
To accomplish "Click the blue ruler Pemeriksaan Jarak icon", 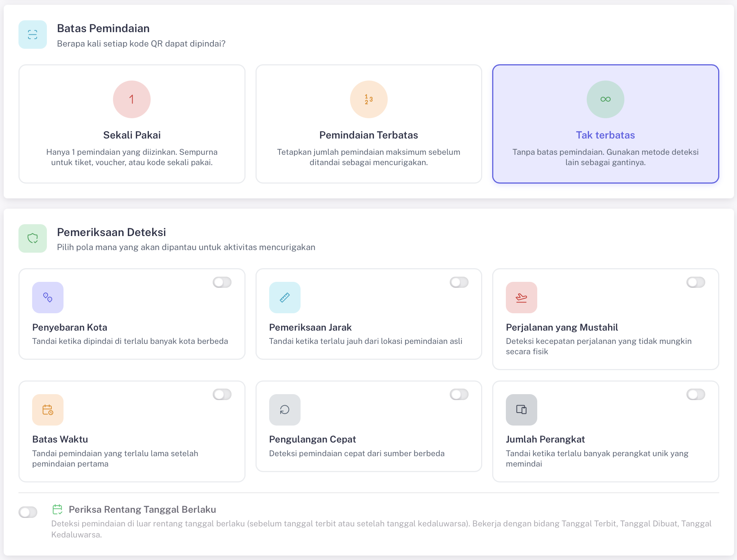I will [x=285, y=297].
